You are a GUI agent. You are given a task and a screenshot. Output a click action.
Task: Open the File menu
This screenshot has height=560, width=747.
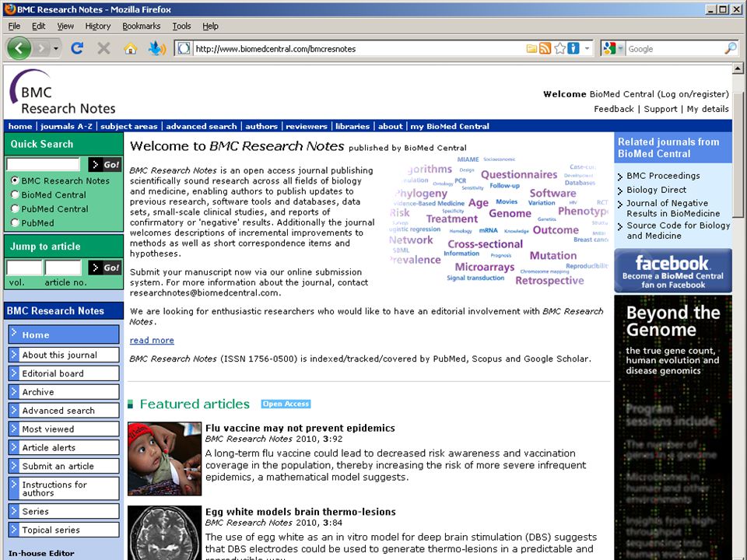click(14, 26)
